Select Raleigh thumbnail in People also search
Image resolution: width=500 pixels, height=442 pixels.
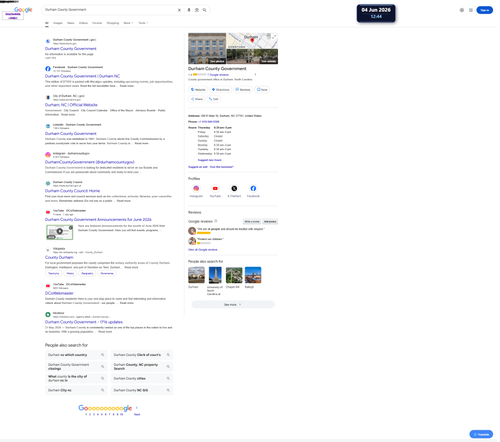click(253, 275)
